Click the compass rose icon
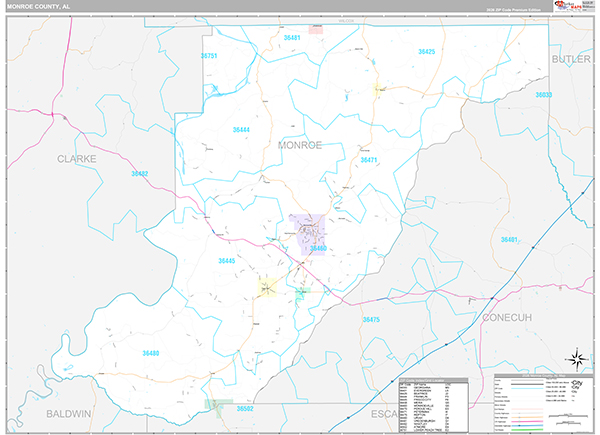 click(x=577, y=359)
